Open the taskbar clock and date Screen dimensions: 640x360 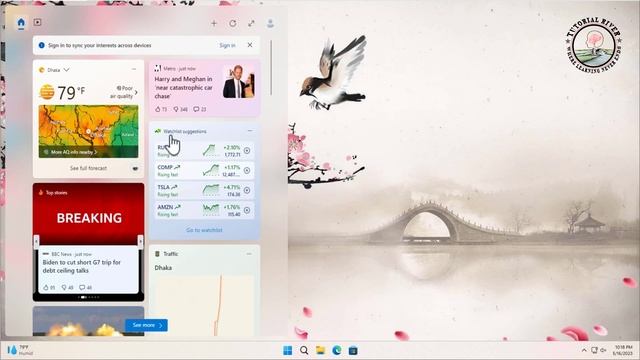click(x=623, y=350)
